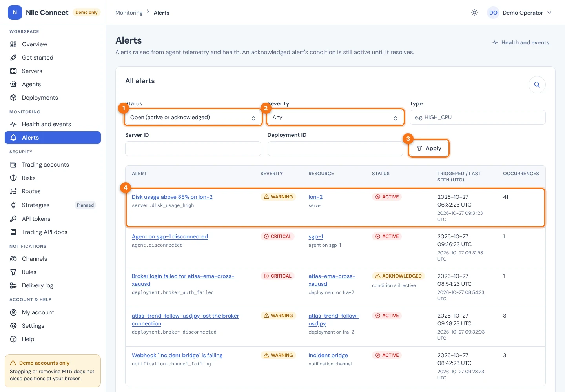
Task: Click the Nile Connect logo icon
Action: [15, 13]
